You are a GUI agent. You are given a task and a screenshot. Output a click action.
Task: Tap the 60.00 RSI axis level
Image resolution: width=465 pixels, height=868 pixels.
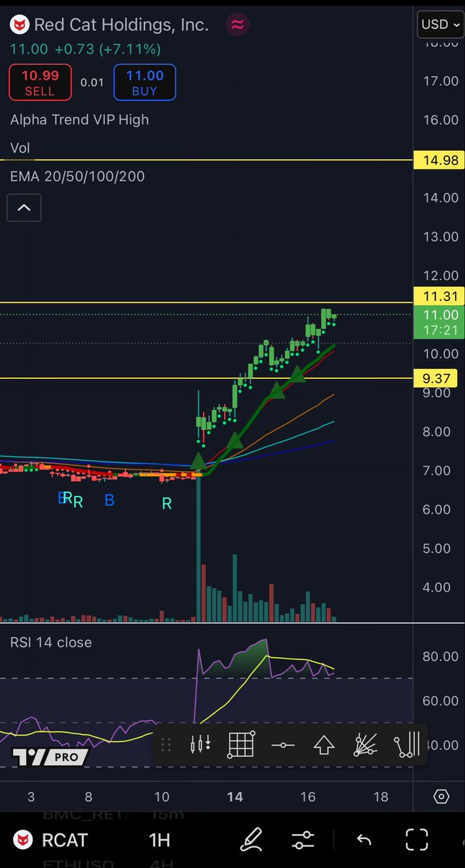pos(440,701)
